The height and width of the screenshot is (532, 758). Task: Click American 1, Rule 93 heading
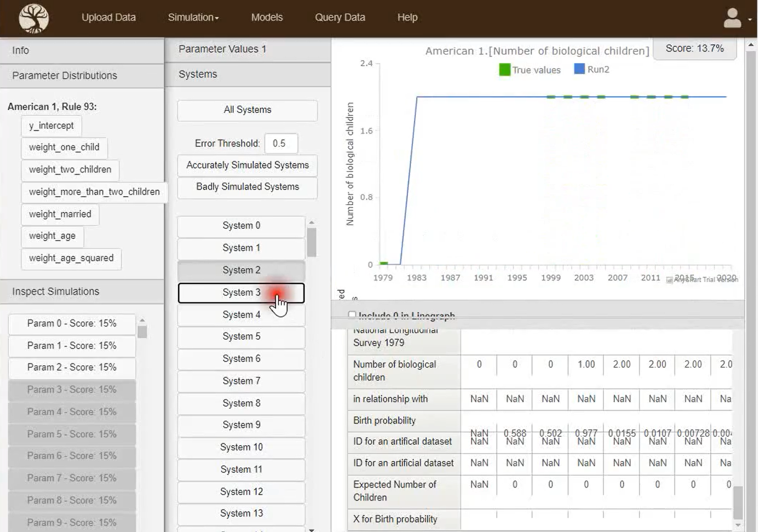click(x=52, y=107)
